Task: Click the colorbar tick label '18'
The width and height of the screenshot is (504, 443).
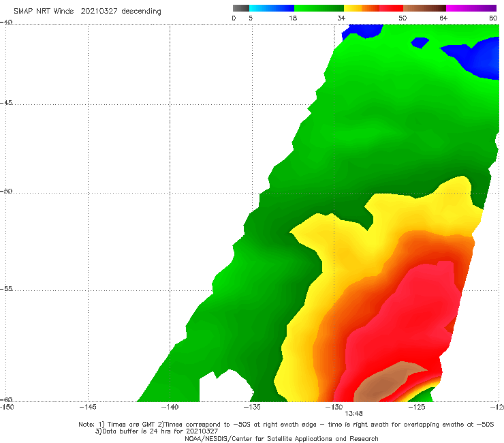Action: 293,18
